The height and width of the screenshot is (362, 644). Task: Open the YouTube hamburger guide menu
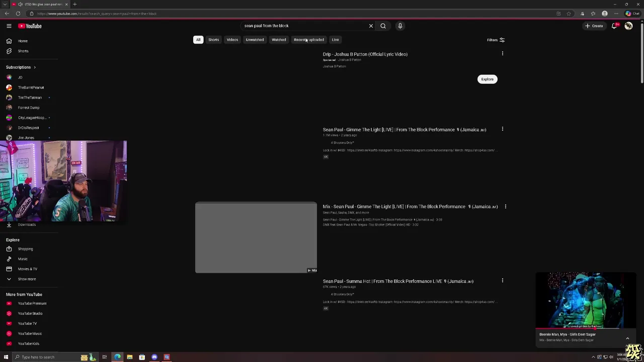[x=9, y=26]
